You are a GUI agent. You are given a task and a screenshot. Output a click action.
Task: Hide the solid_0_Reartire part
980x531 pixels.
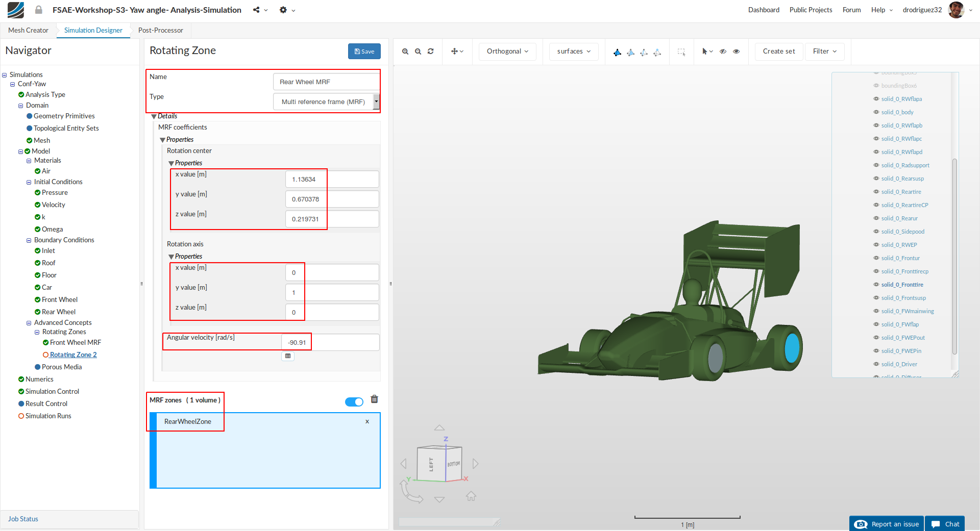pyautogui.click(x=876, y=192)
